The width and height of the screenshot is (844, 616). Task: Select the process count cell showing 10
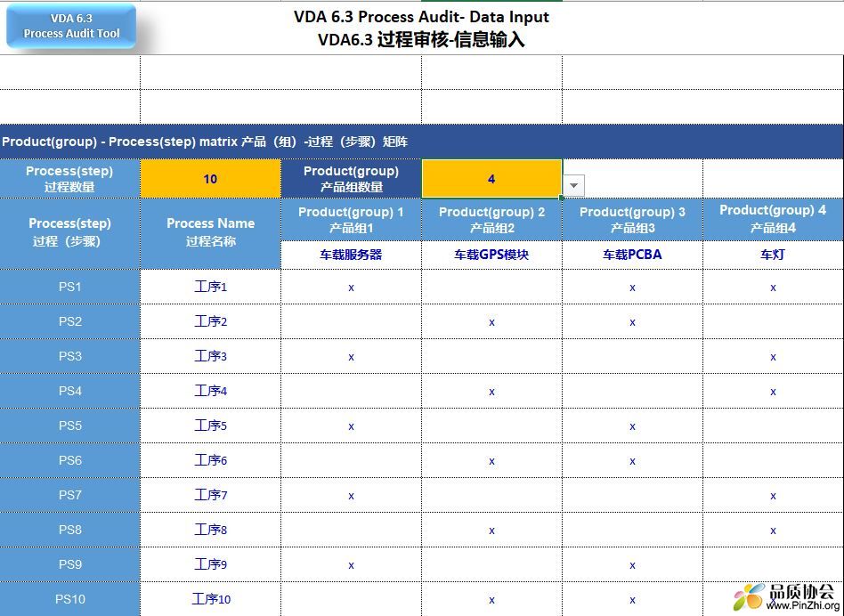click(x=210, y=179)
